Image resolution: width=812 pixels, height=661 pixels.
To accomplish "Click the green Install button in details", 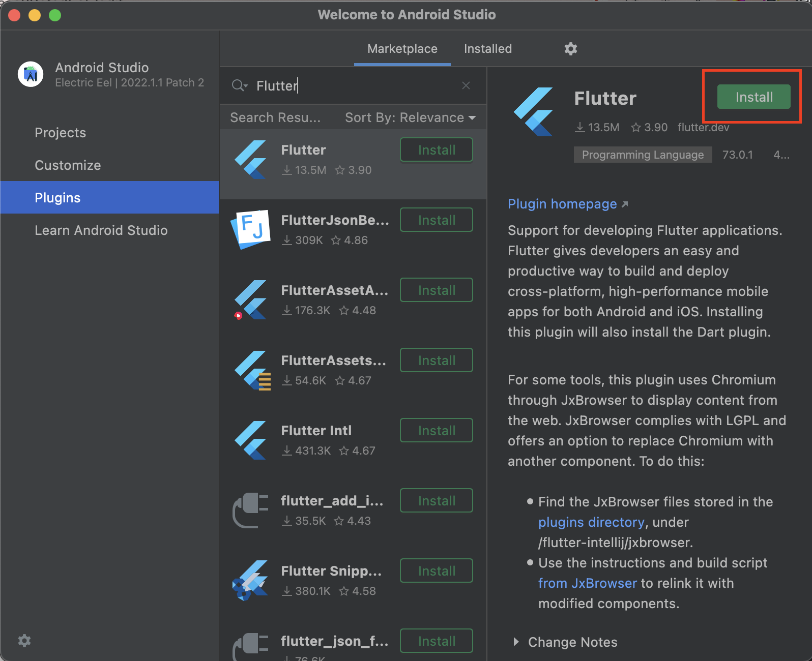I will [754, 97].
